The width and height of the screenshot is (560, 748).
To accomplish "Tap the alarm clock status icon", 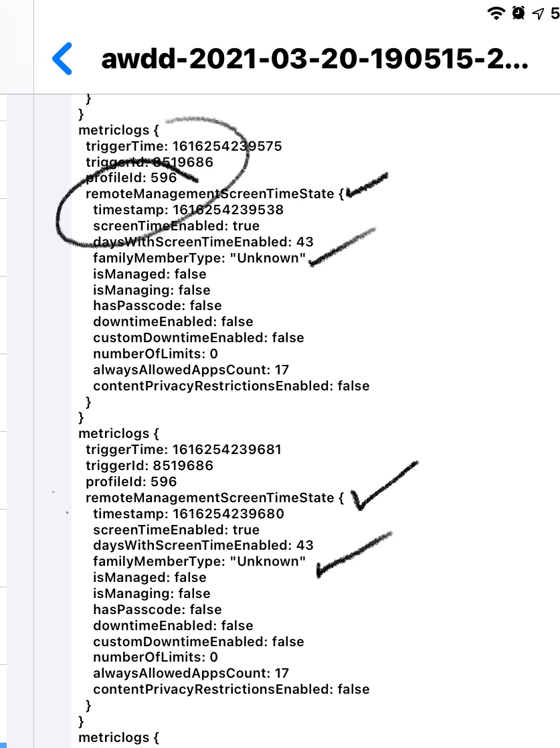I will [519, 13].
